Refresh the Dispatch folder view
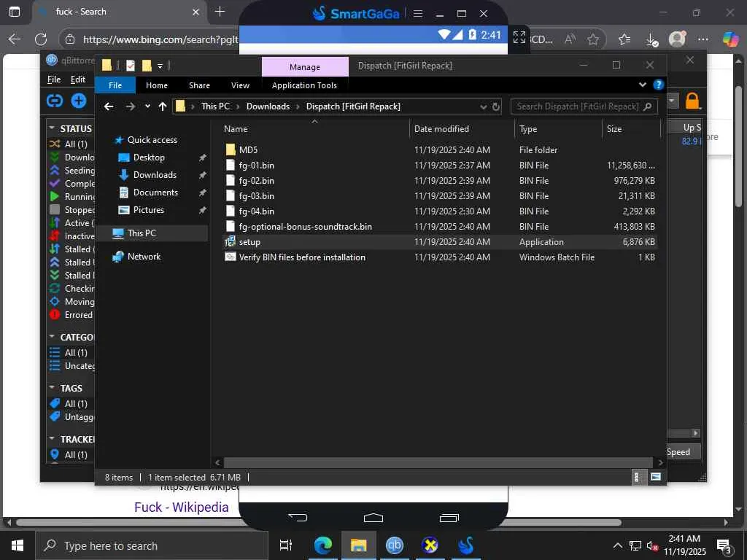This screenshot has height=560, width=747. (496, 106)
